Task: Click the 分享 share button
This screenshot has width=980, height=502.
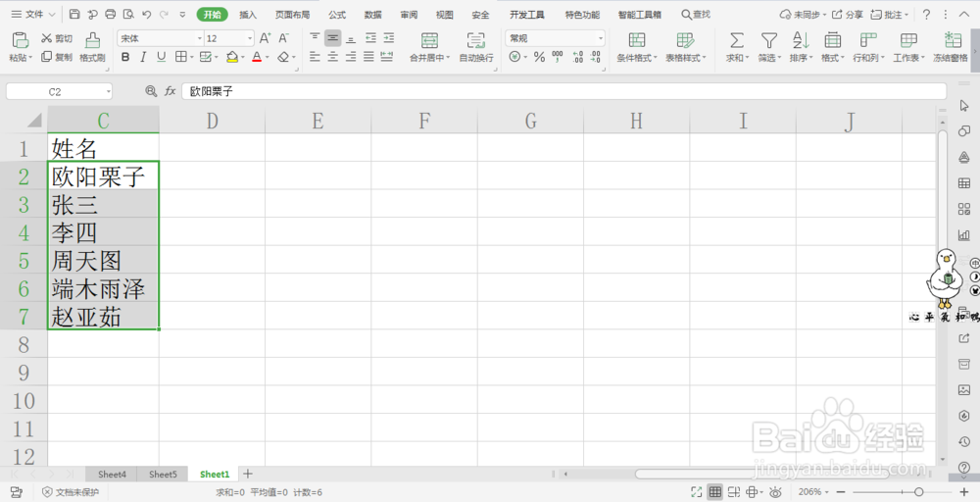Action: point(848,15)
